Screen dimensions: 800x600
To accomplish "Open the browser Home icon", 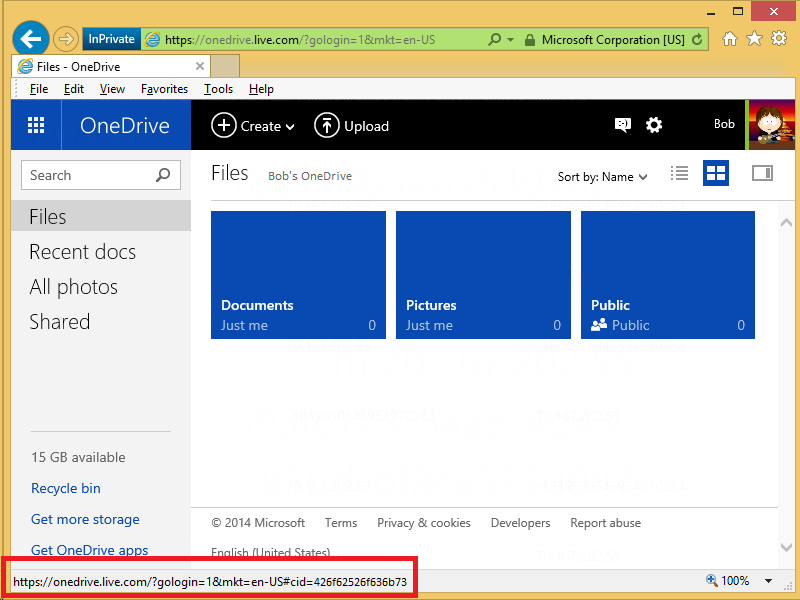I will [730, 39].
